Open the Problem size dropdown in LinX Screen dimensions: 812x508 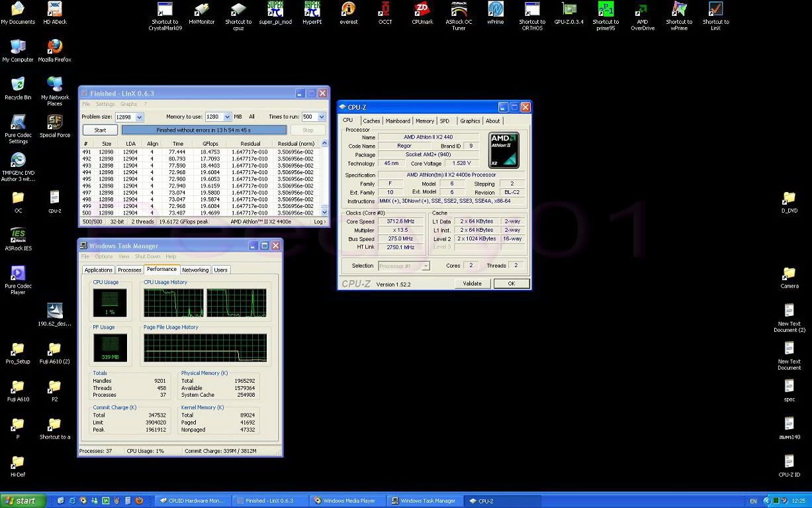click(x=139, y=117)
